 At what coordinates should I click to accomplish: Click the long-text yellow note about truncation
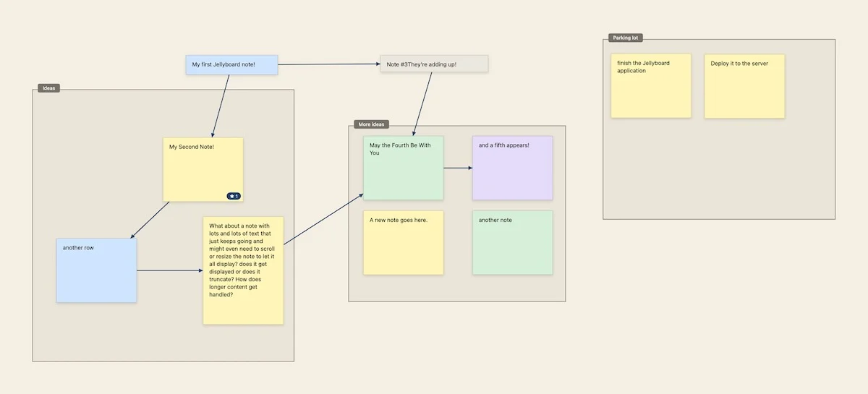243,270
